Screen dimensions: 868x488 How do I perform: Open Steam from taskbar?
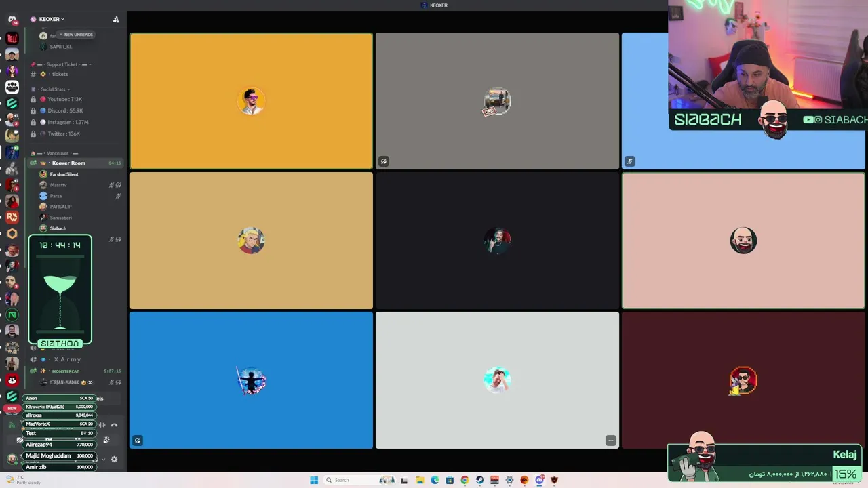pyautogui.click(x=479, y=480)
